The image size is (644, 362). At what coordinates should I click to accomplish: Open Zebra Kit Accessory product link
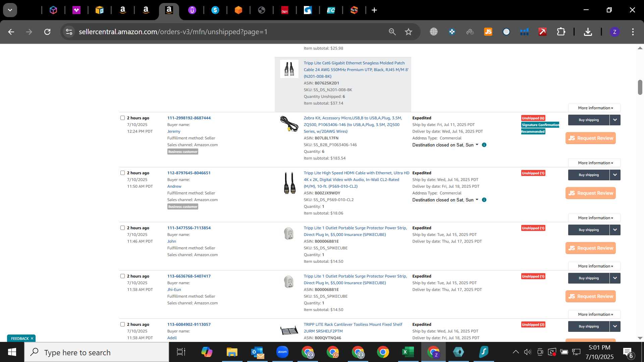tap(353, 125)
